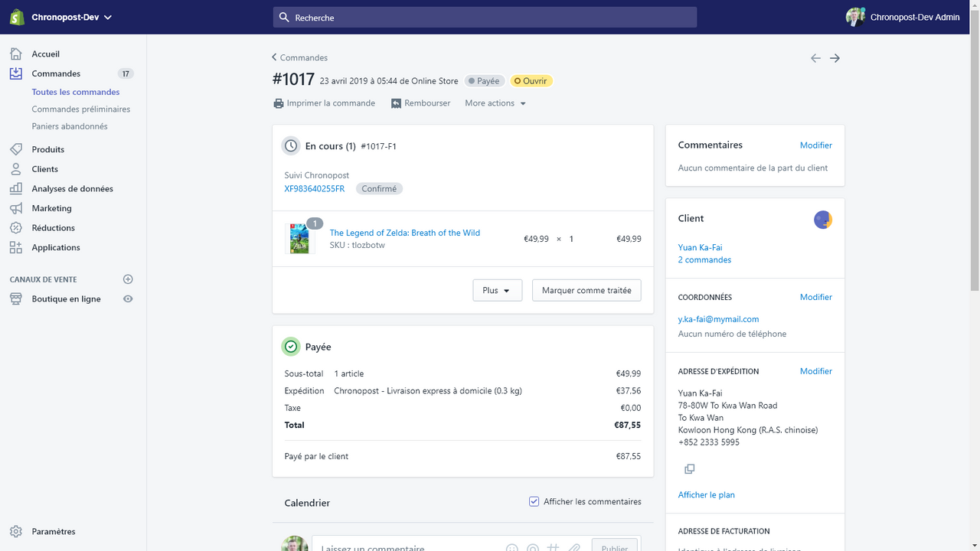Open Commandes préliminaires
Image resolution: width=980 pixels, height=551 pixels.
coord(81,109)
